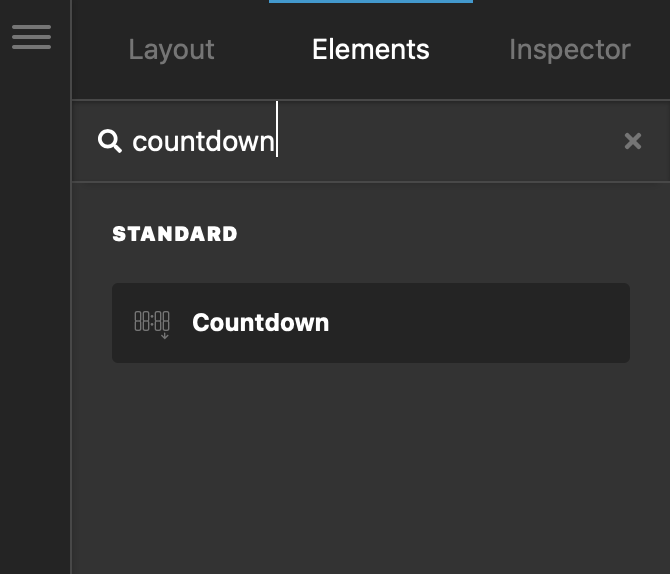
Task: Click the blue highlight bar above Elements
Action: tap(371, 2)
